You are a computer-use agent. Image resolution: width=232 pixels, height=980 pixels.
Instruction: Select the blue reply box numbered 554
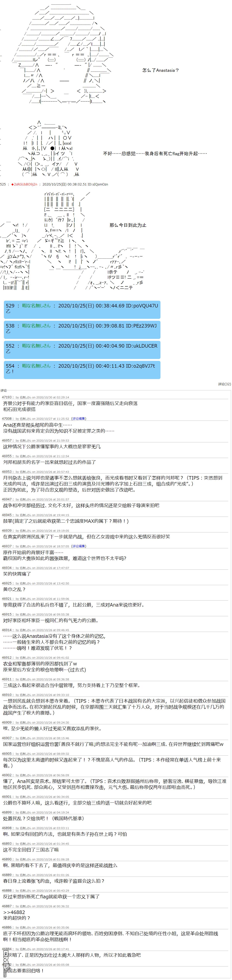[x=82, y=369]
